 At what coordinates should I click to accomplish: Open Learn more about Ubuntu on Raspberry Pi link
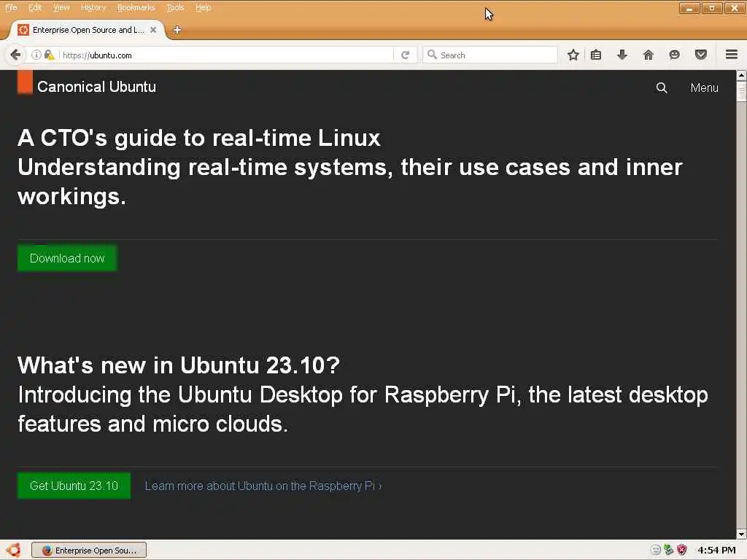click(263, 486)
